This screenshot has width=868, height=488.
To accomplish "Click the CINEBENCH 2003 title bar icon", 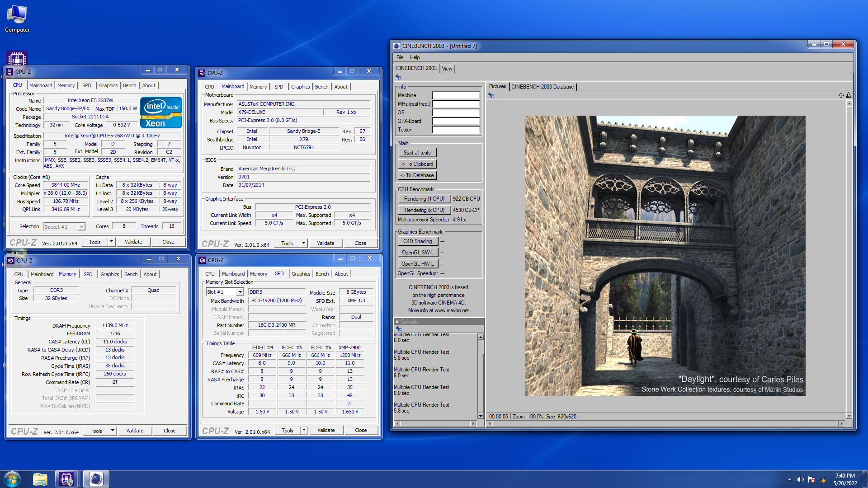I will point(396,46).
